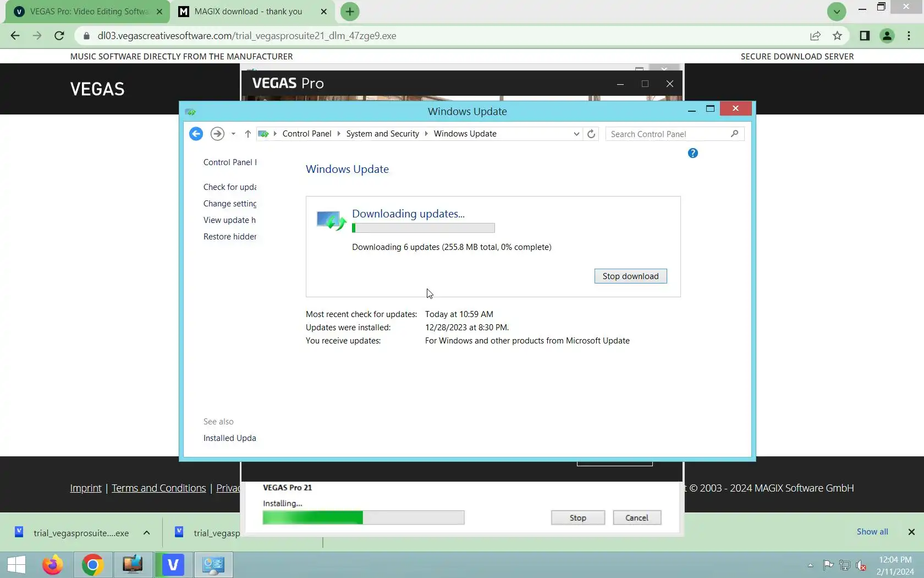The width and height of the screenshot is (924, 578).
Task: Click the Windows Update forward arrow
Action: (x=217, y=134)
